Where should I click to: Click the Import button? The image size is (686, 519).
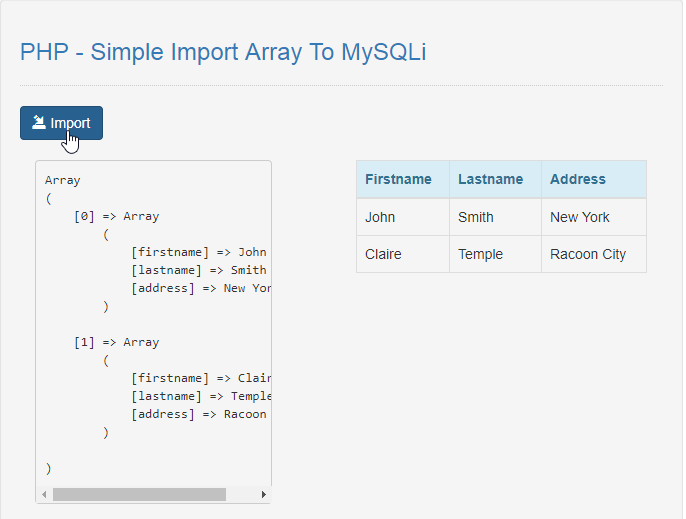coord(61,123)
